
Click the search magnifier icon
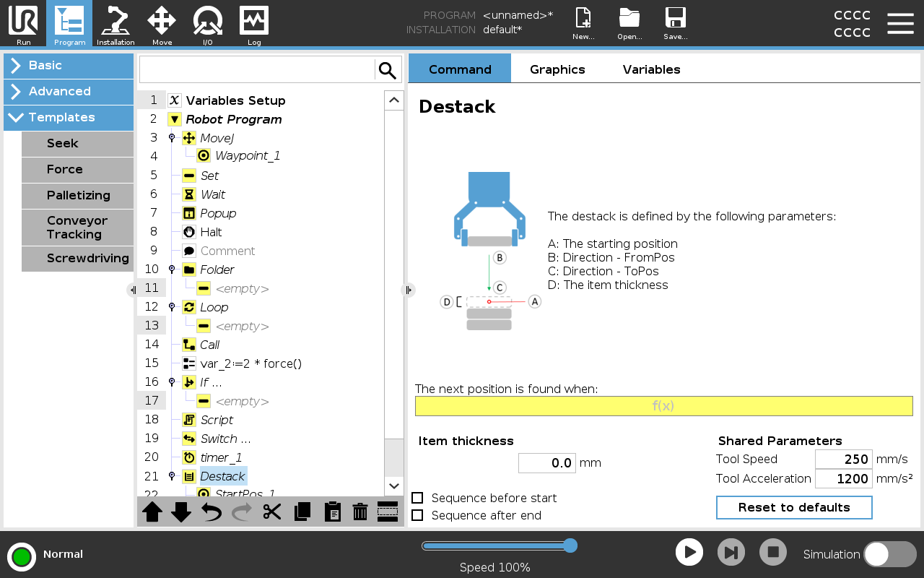[388, 70]
